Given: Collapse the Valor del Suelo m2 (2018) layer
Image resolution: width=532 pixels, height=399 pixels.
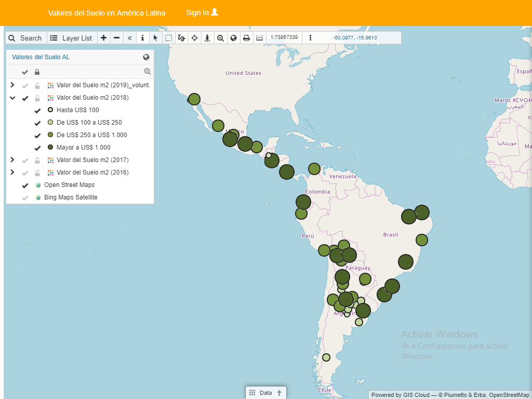Looking at the screenshot, I should 12,98.
